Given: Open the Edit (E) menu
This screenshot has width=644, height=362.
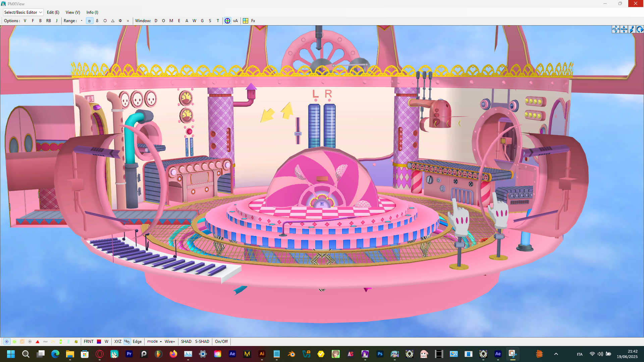Looking at the screenshot, I should click(x=53, y=12).
